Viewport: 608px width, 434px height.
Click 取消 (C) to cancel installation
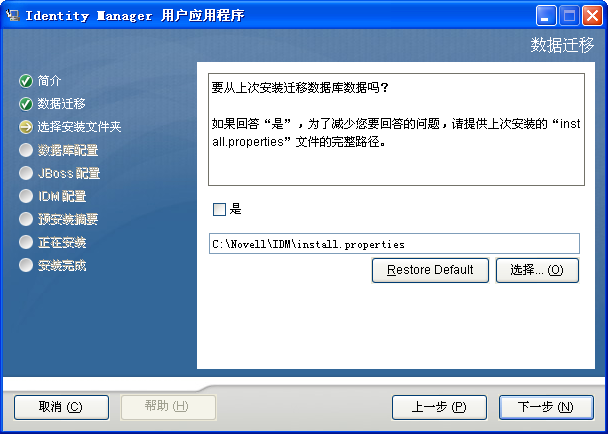[x=61, y=407]
